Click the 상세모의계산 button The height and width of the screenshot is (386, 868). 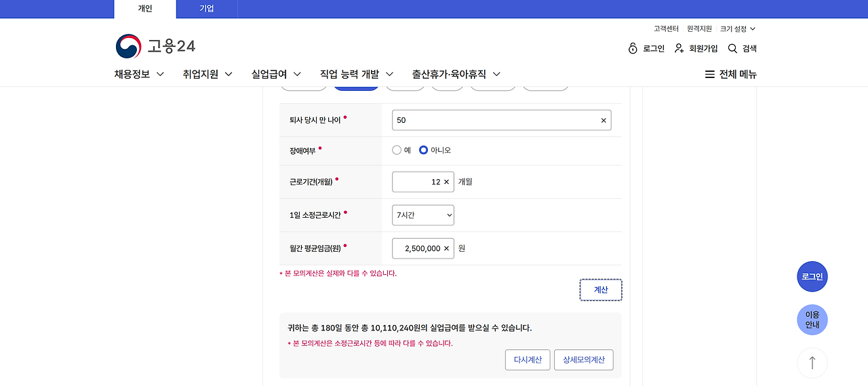coord(583,360)
